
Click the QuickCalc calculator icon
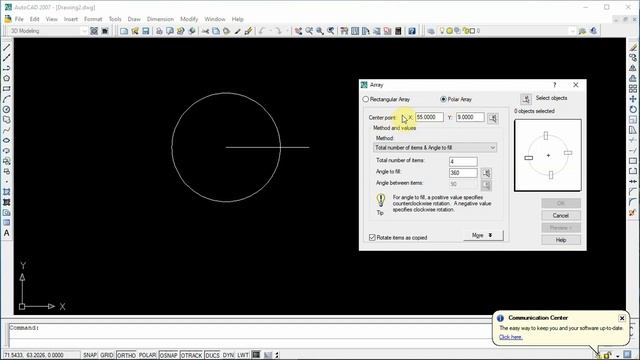[398, 31]
